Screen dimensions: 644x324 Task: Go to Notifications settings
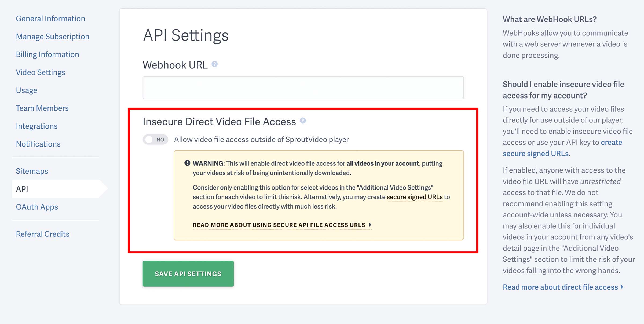pos(38,144)
